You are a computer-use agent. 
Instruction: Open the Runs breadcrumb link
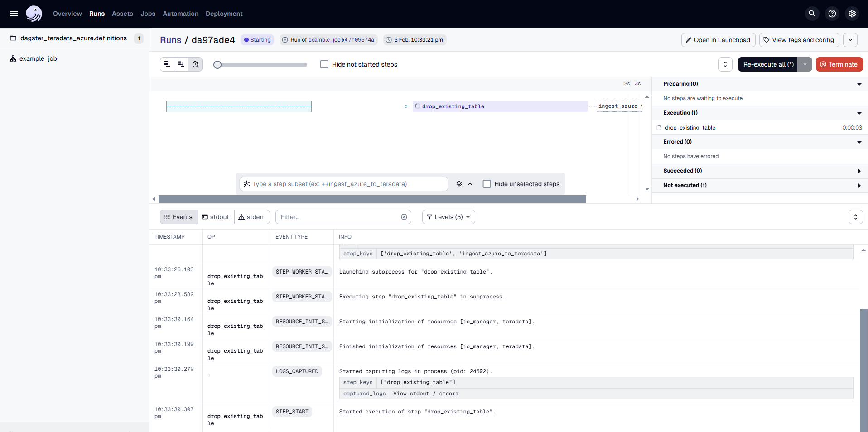point(171,40)
